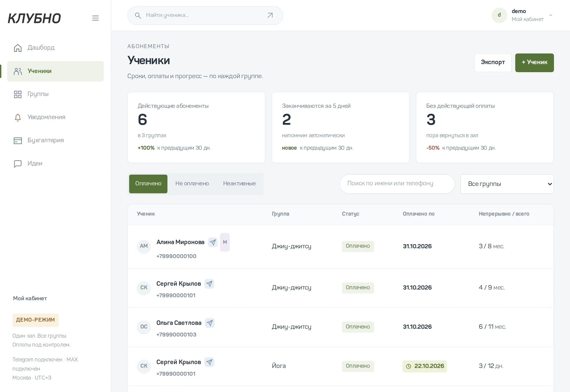Click Йога group cell
Screen dimensions: 570x392
pyautogui.click(x=279, y=366)
